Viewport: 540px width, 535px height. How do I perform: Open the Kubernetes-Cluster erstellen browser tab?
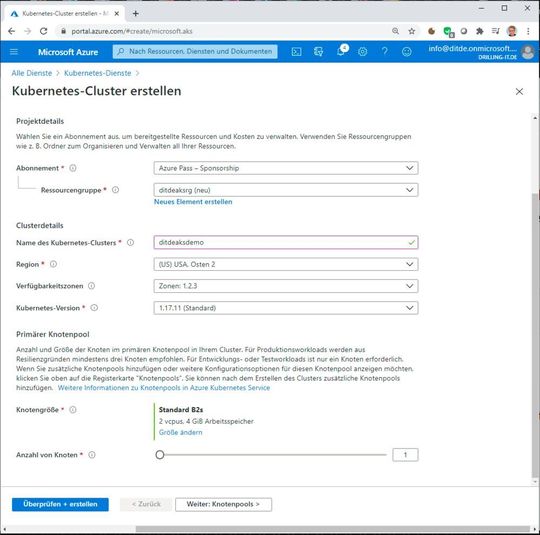[64, 13]
